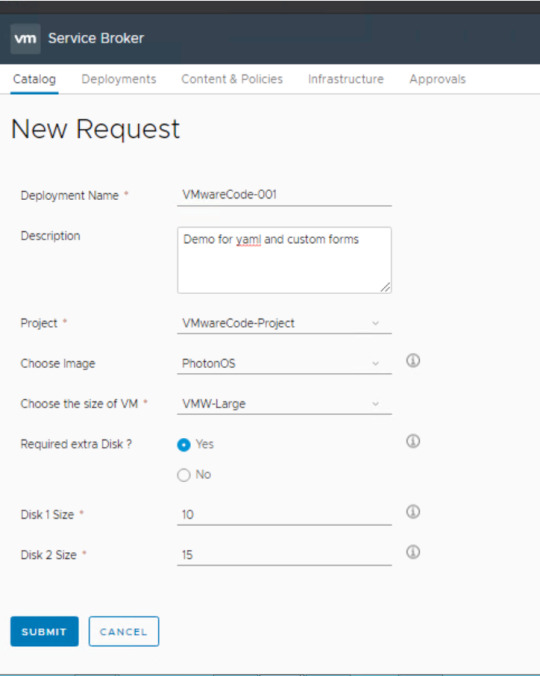Expand the VM size dropdown showing VMW-Large

[284, 404]
